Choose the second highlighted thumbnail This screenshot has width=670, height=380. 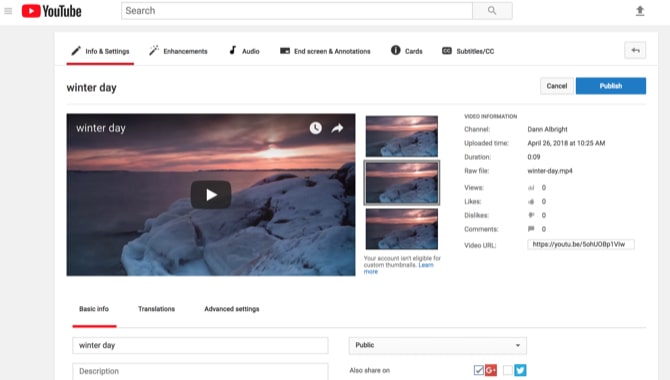pos(402,183)
